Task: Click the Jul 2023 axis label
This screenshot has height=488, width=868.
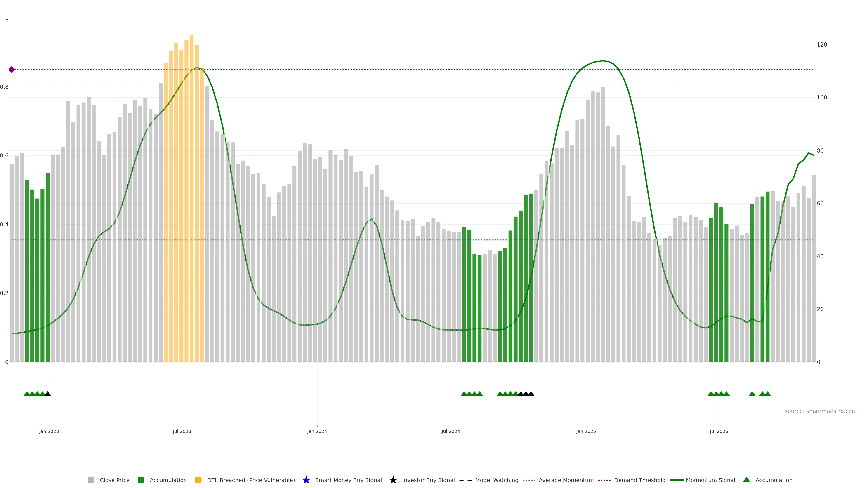Action: tap(182, 431)
